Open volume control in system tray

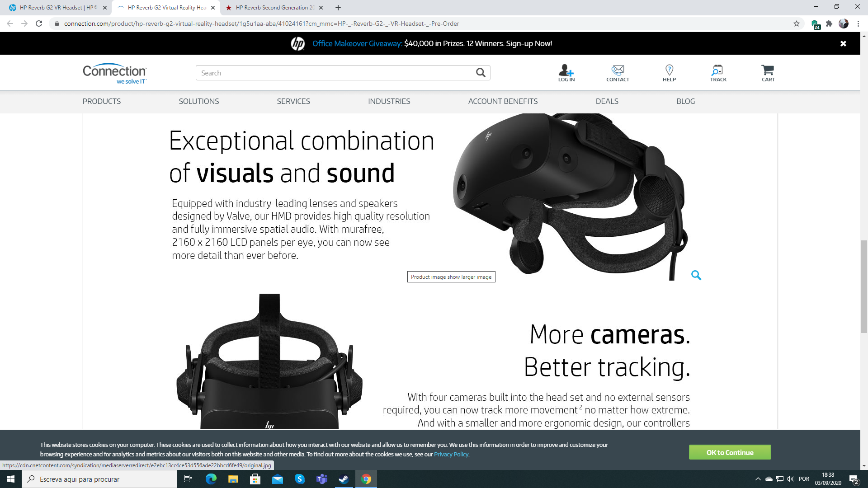pyautogui.click(x=790, y=479)
